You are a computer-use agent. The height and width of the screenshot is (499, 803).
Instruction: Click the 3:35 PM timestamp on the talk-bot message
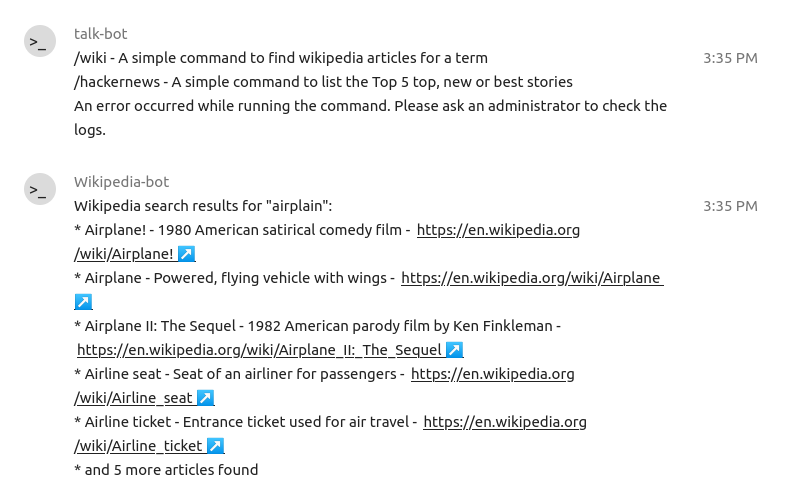pyautogui.click(x=730, y=58)
